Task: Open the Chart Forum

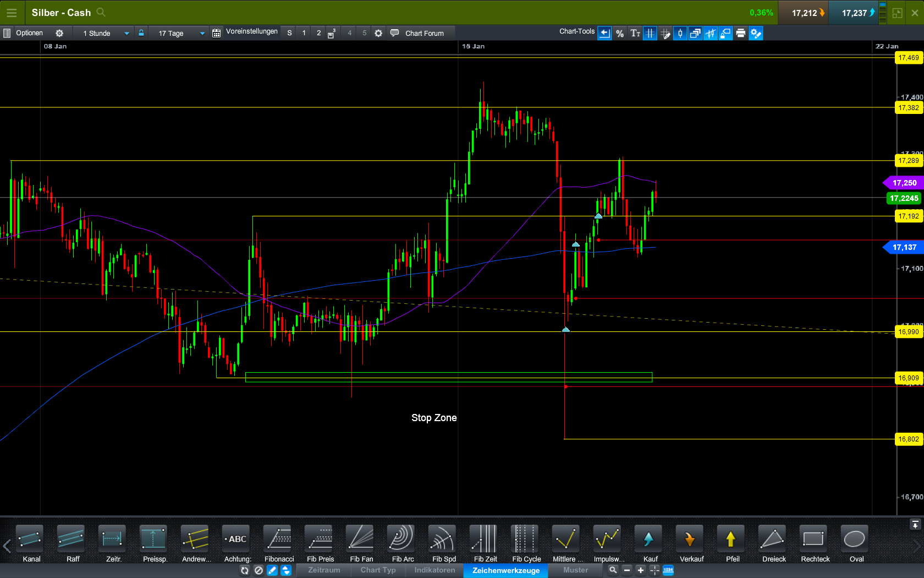Action: [424, 33]
